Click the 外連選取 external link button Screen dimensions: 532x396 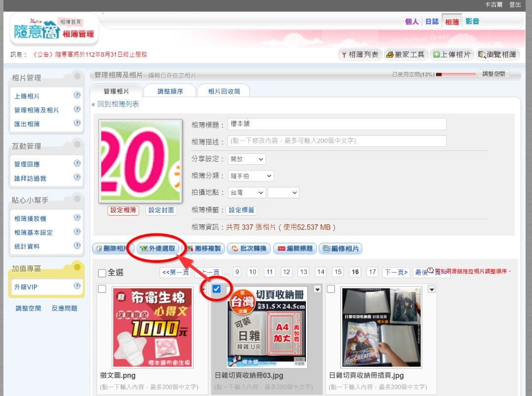click(158, 249)
